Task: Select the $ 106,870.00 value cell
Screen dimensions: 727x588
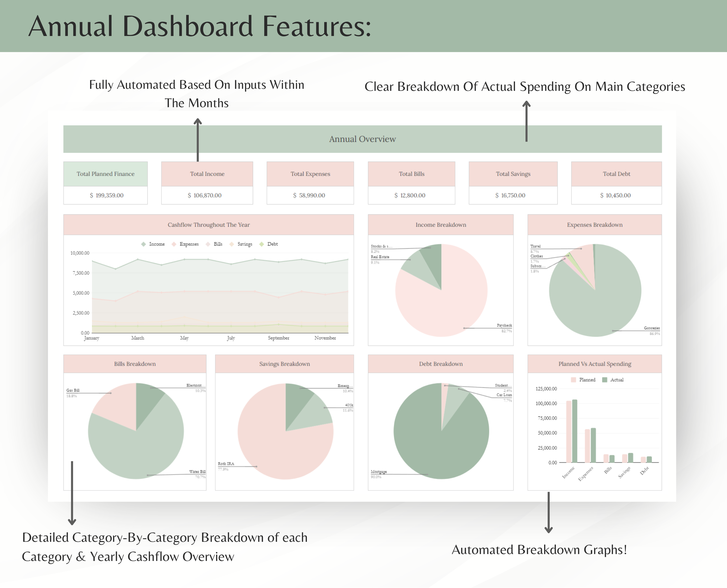Action: [x=207, y=195]
